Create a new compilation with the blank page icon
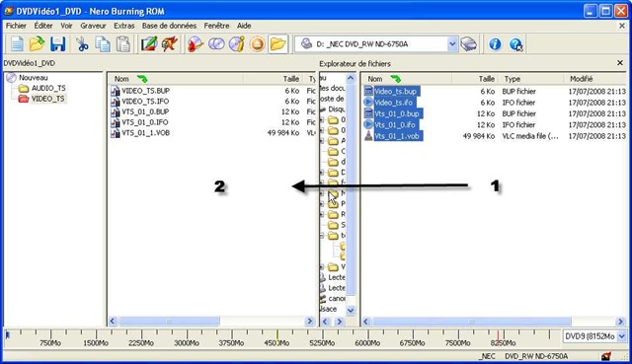This screenshot has width=632, height=364. click(x=17, y=43)
